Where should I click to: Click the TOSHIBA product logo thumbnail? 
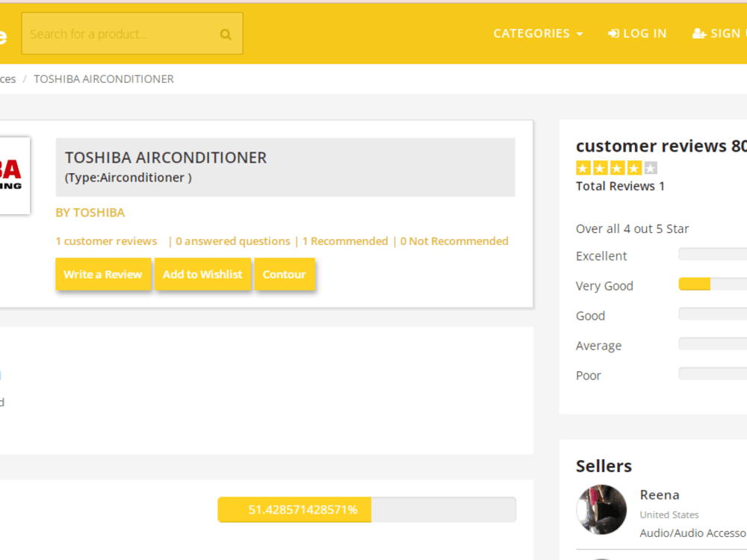[x=14, y=175]
